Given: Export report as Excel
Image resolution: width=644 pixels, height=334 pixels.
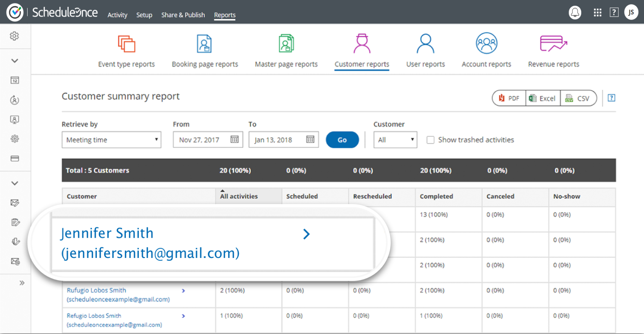Looking at the screenshot, I should [543, 98].
